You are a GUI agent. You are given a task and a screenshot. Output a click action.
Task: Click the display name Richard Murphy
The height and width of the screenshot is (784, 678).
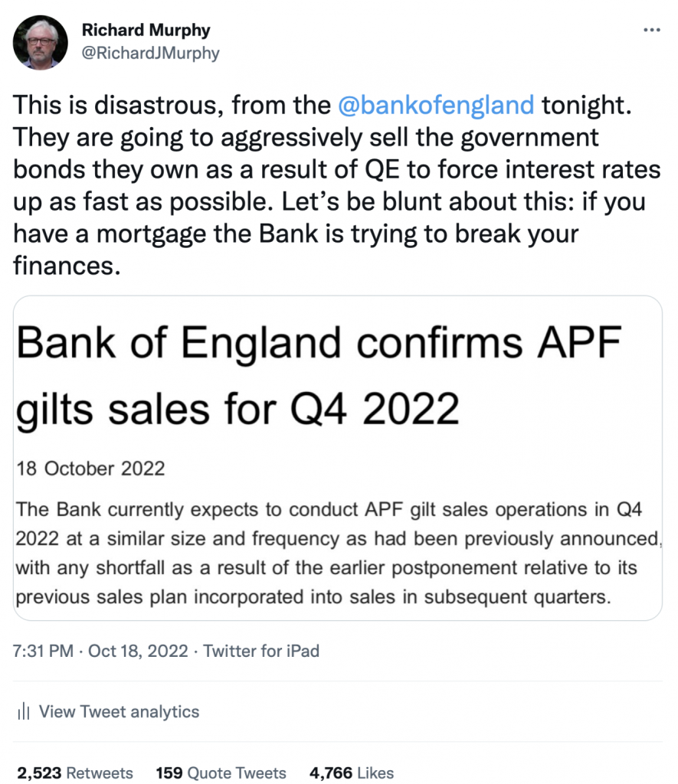pyautogui.click(x=146, y=31)
